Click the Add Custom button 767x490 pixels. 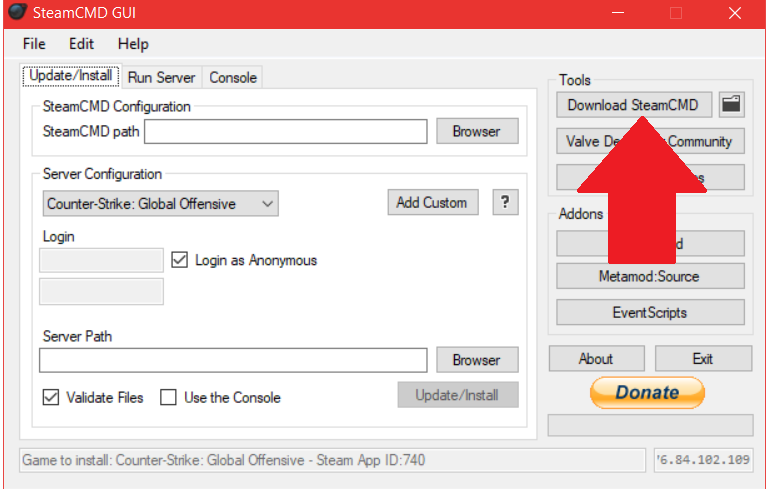point(432,202)
